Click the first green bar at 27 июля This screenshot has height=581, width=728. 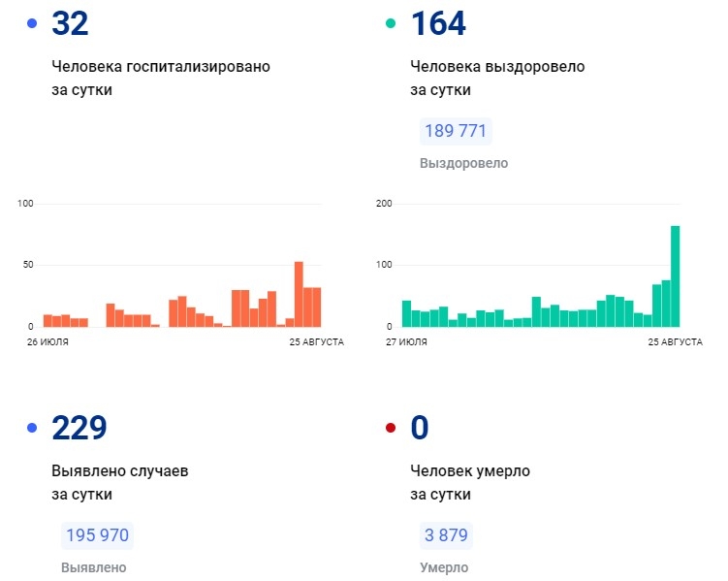(406, 313)
